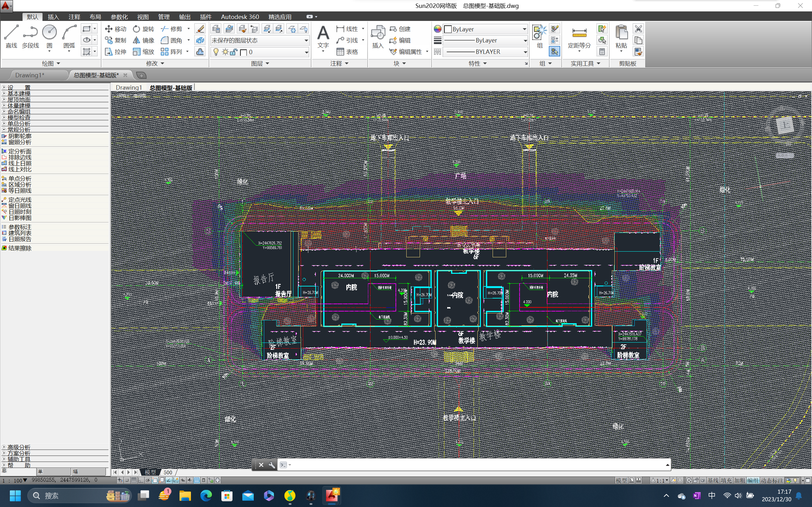Click into the command line input field
Viewport: 812px width, 507px height.
click(x=470, y=465)
